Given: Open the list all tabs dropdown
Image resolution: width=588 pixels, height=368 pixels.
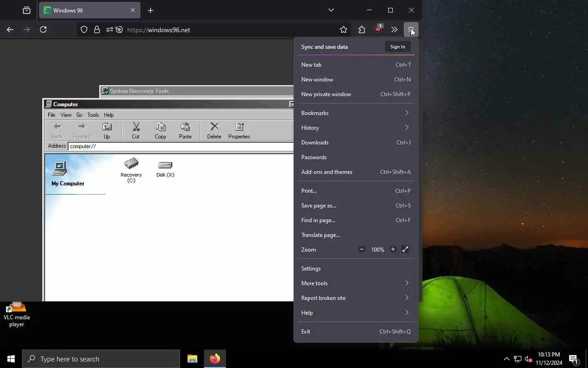Looking at the screenshot, I should 331,10.
